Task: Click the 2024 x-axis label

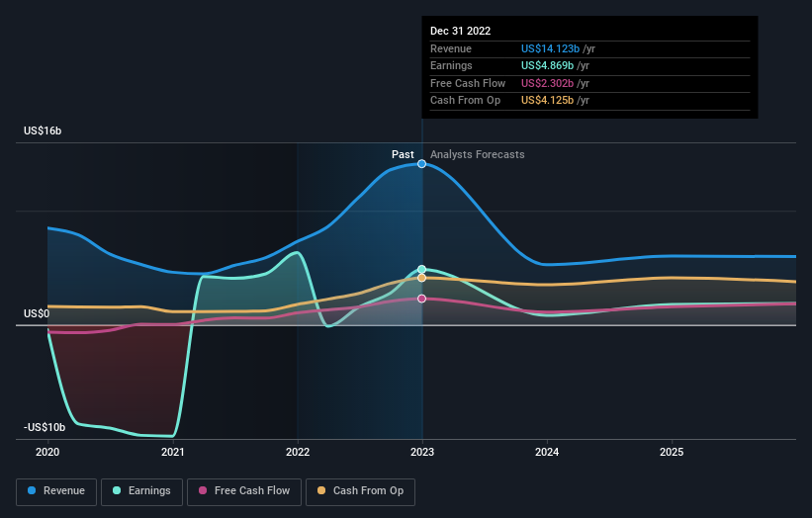Action: (x=547, y=453)
